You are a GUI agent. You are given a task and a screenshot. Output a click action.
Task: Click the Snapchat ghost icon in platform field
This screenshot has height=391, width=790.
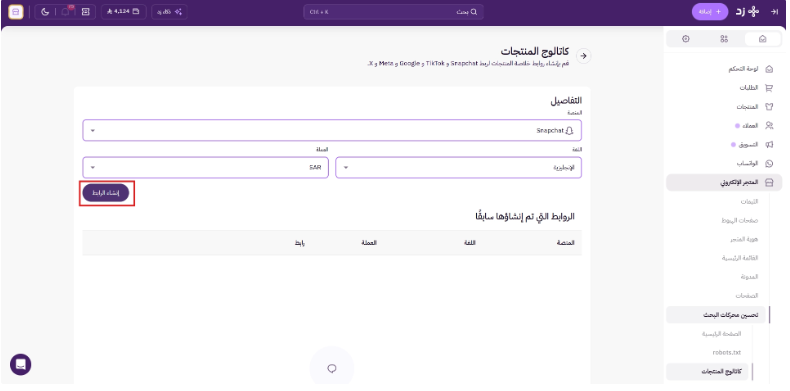click(x=570, y=131)
